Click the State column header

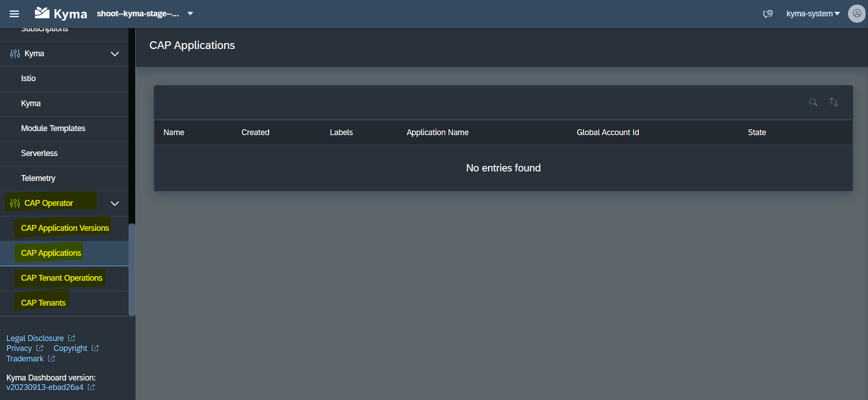757,132
